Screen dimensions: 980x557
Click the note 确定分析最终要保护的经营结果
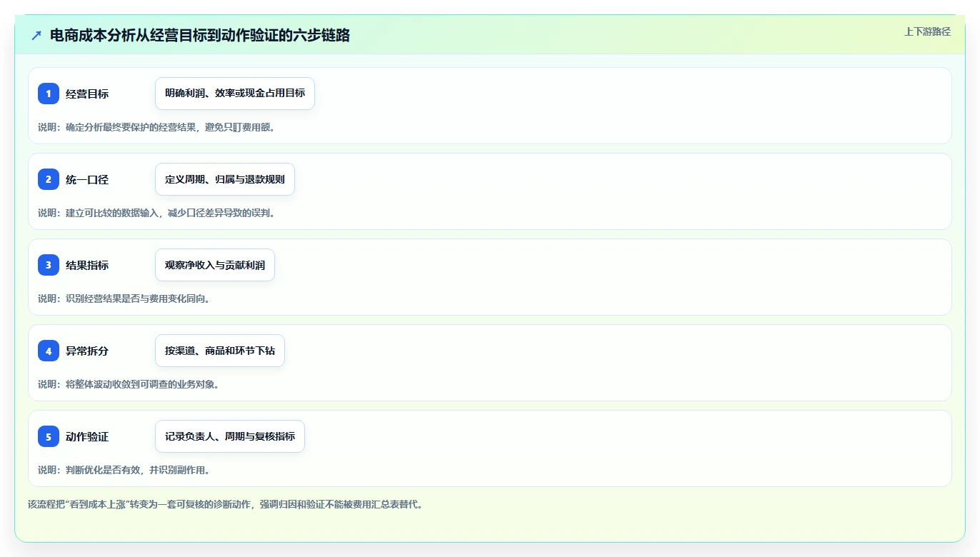pyautogui.click(x=156, y=127)
